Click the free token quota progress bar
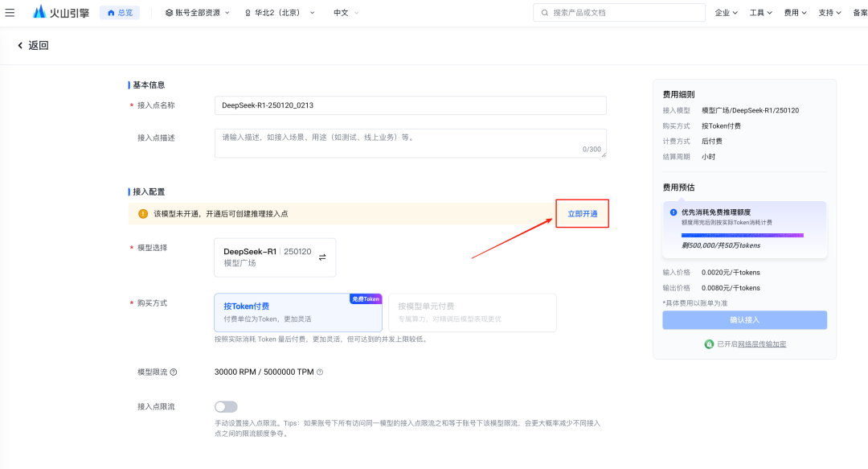 [x=743, y=235]
